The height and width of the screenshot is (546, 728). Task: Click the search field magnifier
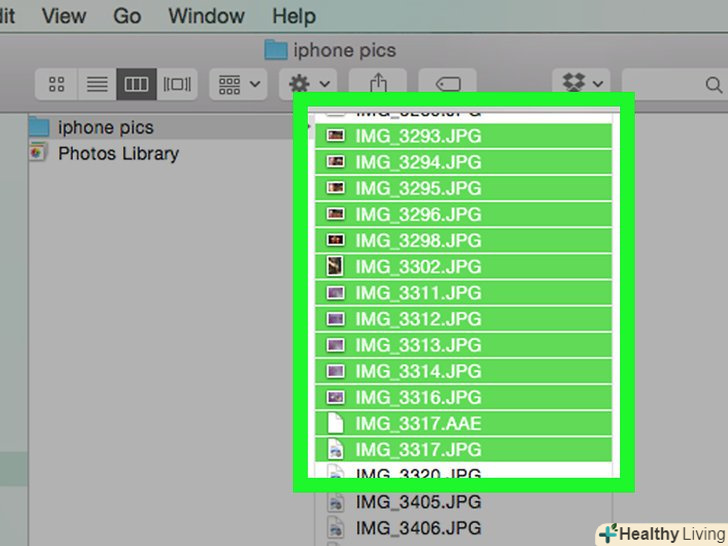(x=713, y=85)
